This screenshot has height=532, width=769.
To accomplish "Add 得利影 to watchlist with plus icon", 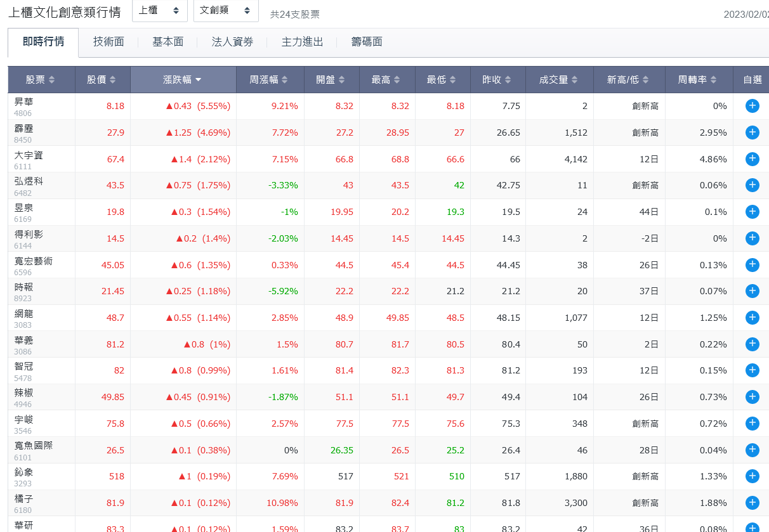I will click(752, 238).
